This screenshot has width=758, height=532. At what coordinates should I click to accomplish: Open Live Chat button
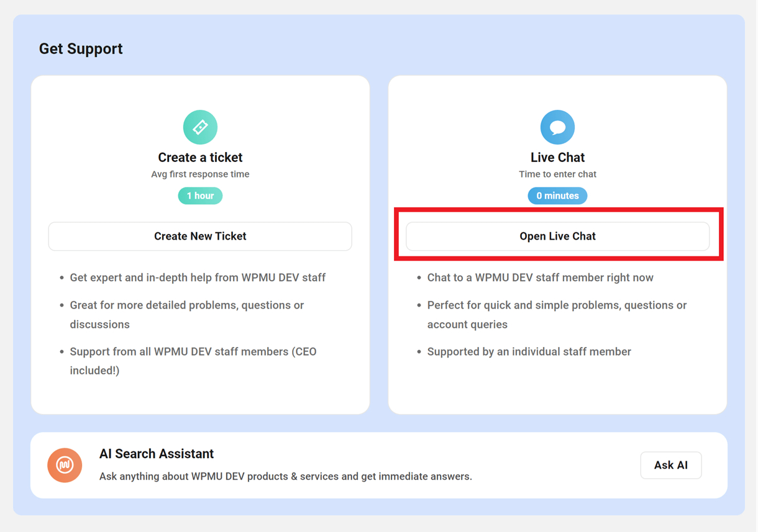click(x=557, y=236)
